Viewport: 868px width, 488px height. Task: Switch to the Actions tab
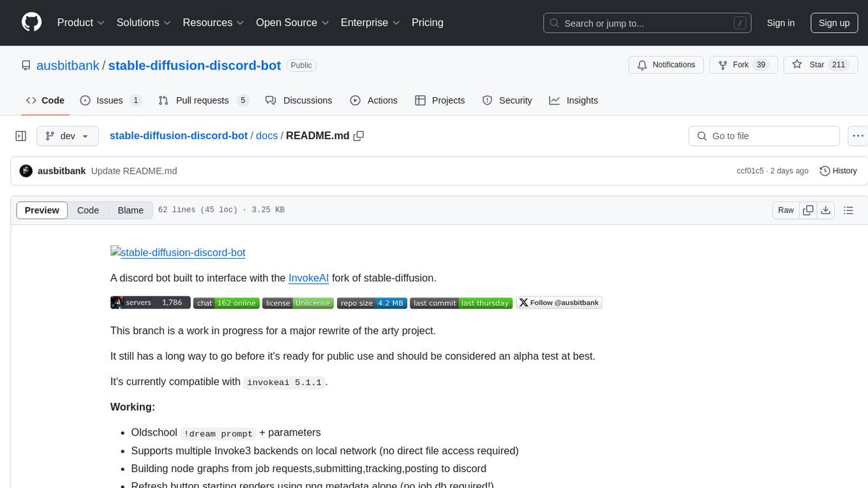pyautogui.click(x=374, y=100)
